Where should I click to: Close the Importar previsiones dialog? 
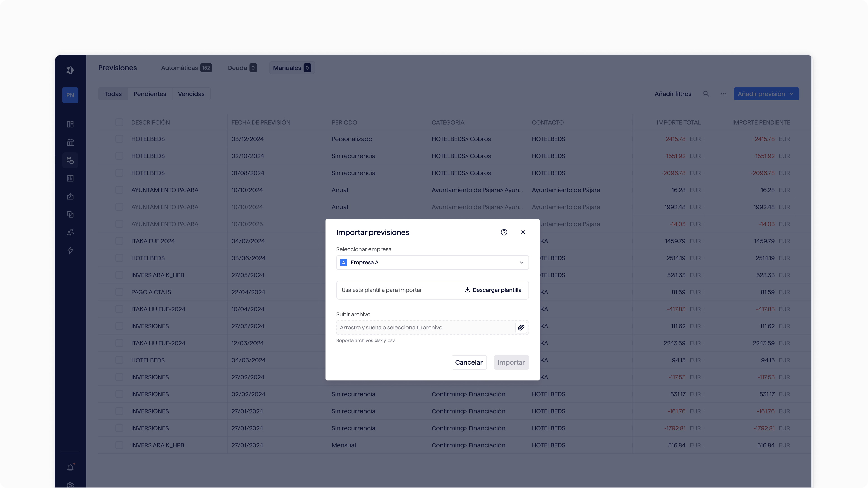523,232
